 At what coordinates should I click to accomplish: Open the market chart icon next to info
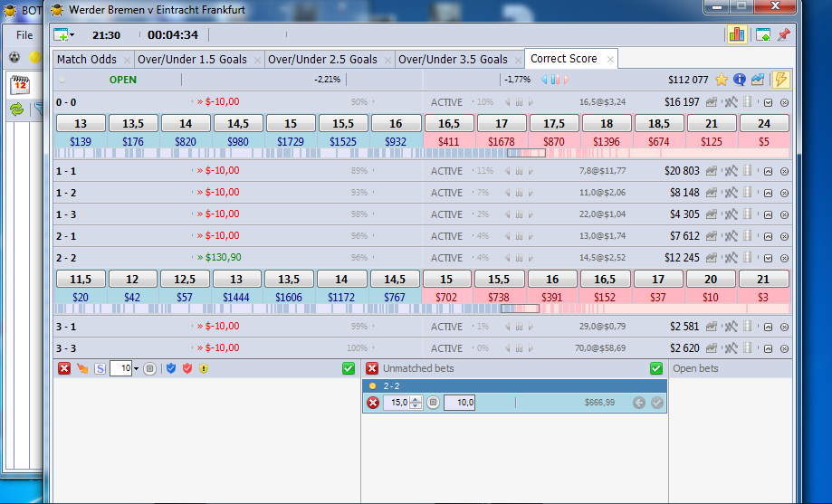(x=757, y=80)
